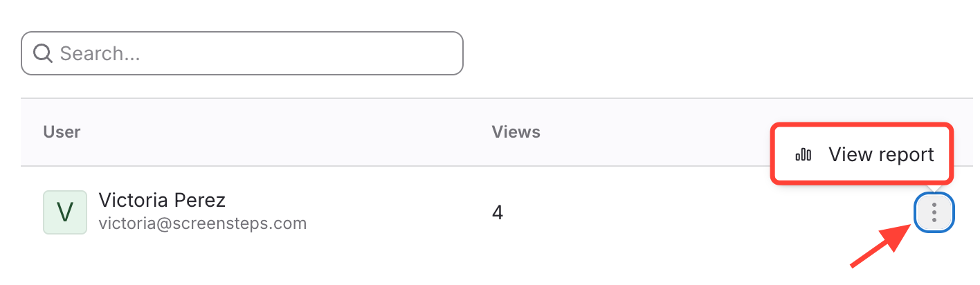Click the magnifying glass search icon
This screenshot has height=285, width=980.
[x=43, y=53]
